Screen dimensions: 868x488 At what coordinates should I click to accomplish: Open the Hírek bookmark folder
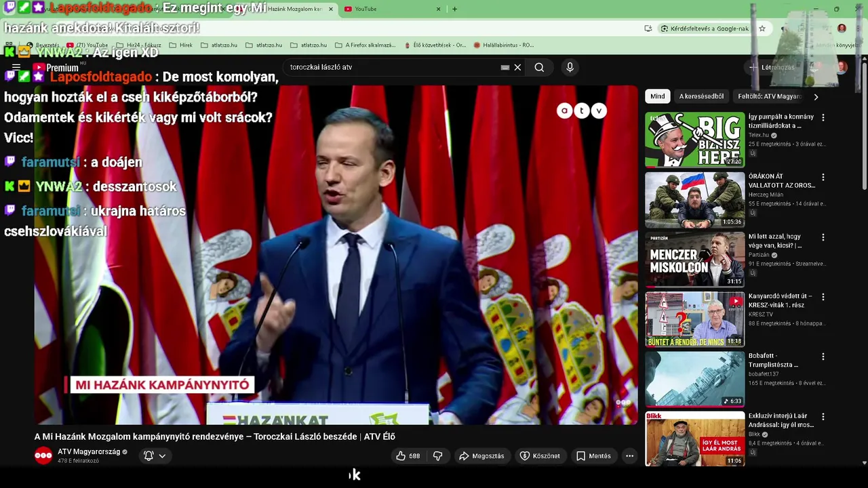[180, 45]
